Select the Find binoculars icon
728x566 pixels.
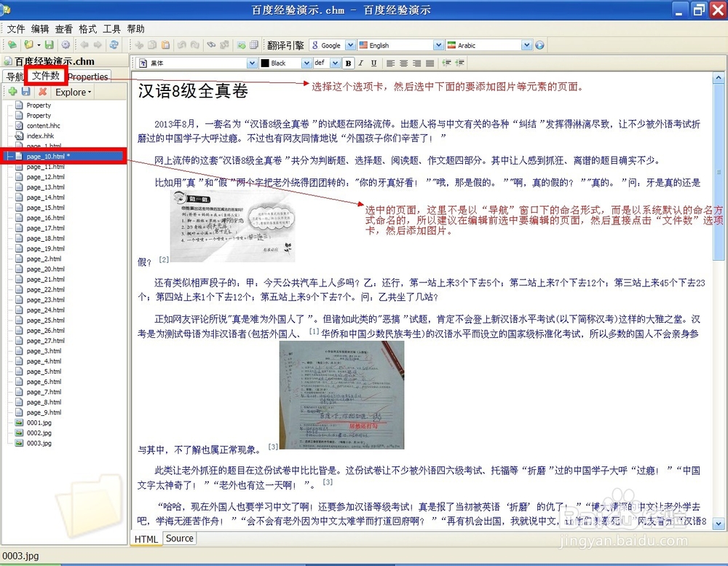[211, 44]
